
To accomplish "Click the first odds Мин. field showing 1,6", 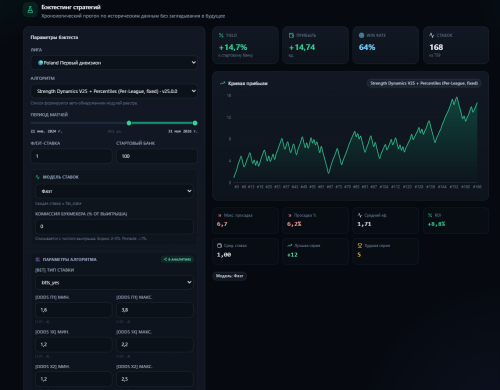I will coord(73,310).
